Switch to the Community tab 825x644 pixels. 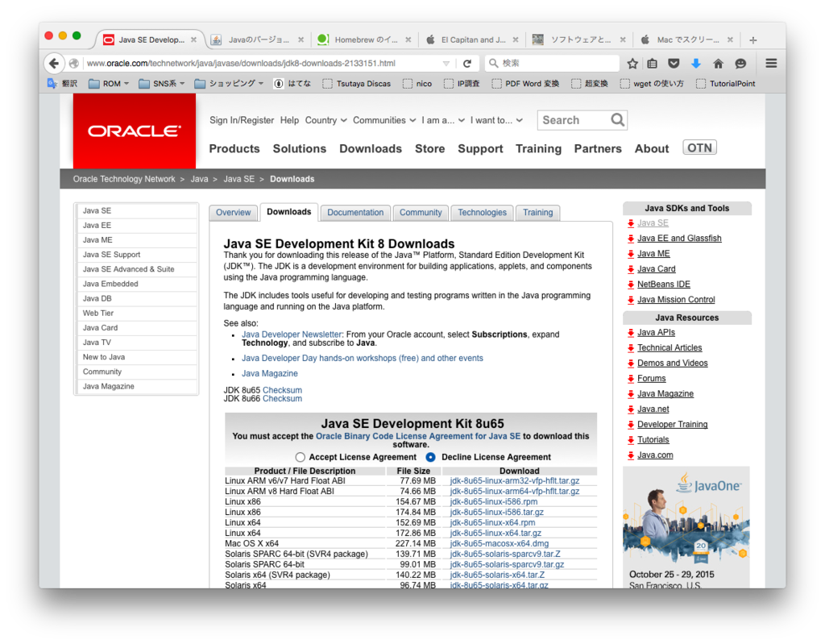click(x=421, y=212)
